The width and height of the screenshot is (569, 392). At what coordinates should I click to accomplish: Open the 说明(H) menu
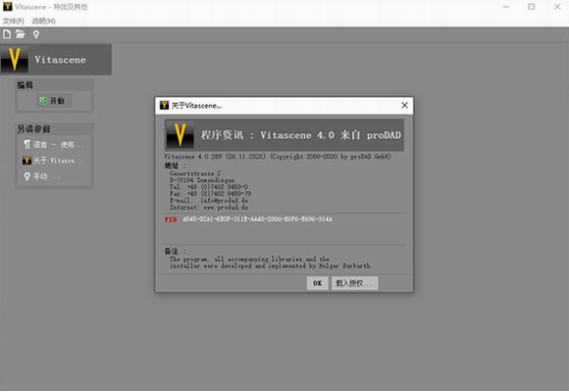pyautogui.click(x=43, y=21)
